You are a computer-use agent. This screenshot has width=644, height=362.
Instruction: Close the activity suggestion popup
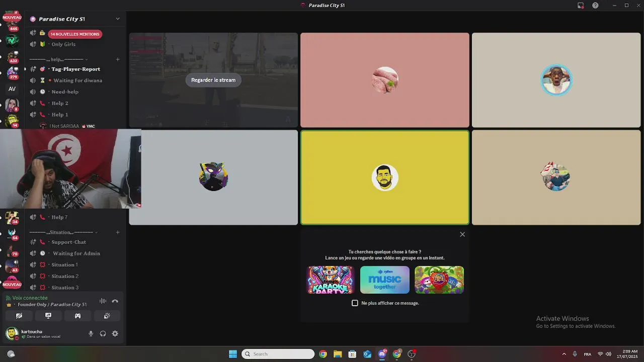click(x=462, y=234)
